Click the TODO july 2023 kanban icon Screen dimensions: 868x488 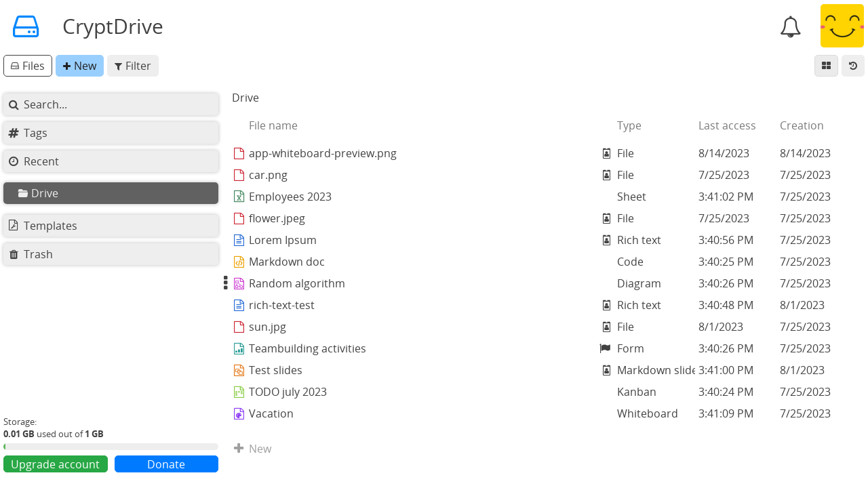[x=239, y=392]
